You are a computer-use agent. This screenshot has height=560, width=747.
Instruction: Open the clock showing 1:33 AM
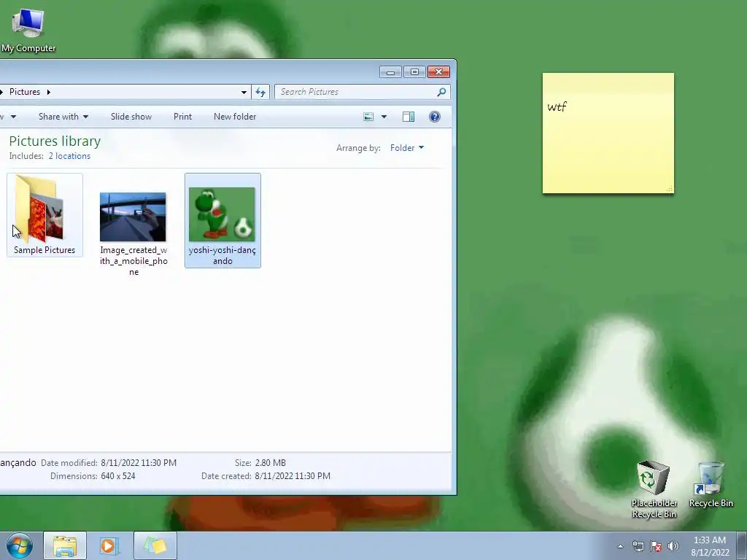click(710, 546)
